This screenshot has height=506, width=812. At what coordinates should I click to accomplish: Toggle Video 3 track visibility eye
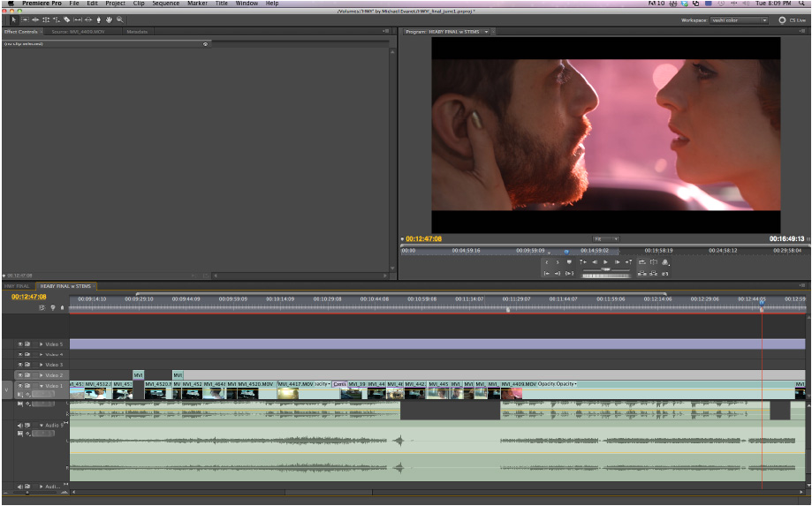point(20,365)
